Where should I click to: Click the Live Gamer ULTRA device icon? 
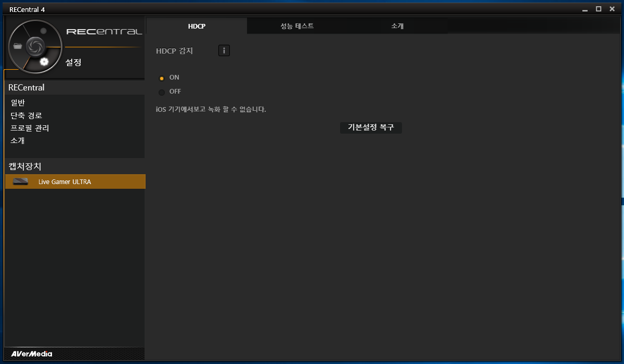coord(20,181)
